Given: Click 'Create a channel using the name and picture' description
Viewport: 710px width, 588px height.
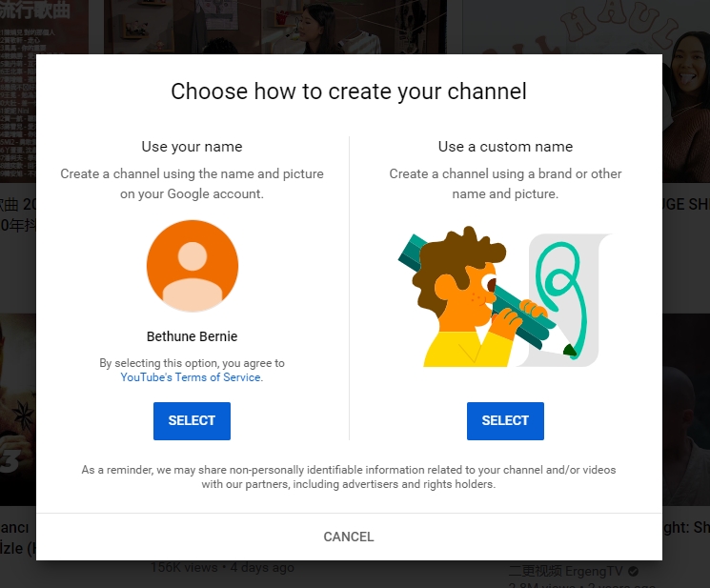Looking at the screenshot, I should click(192, 183).
